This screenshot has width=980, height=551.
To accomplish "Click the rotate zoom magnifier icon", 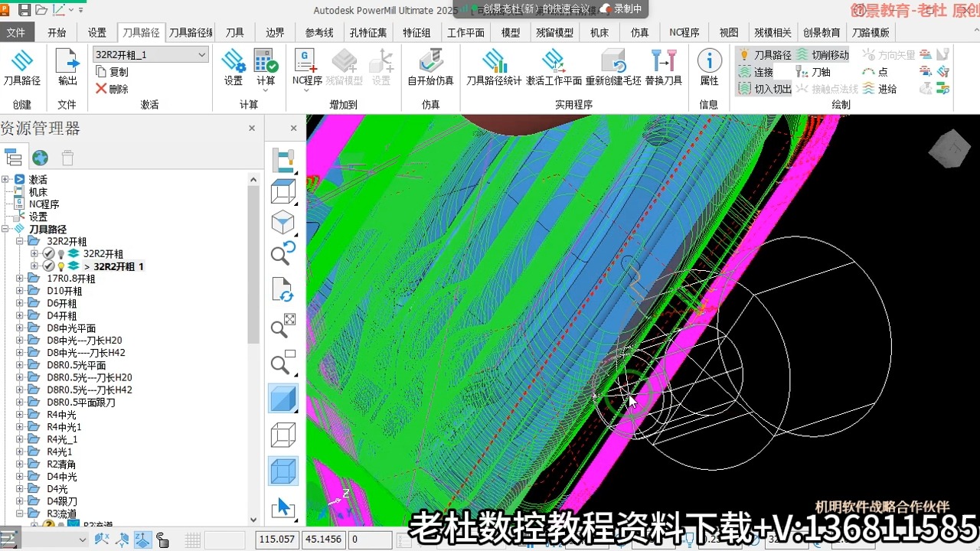I will pyautogui.click(x=283, y=253).
